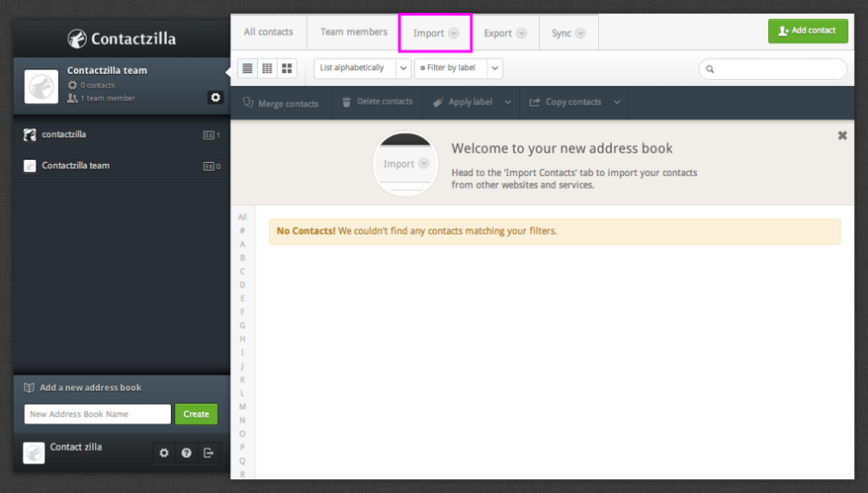This screenshot has width=868, height=493.
Task: Click Merge contacts
Action: (x=280, y=103)
